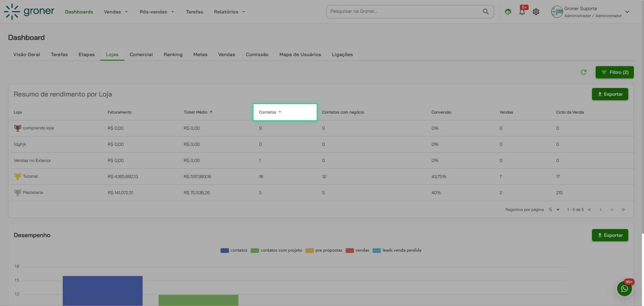Viewport: 644px width, 306px height.
Task: Toggle pre propostas yellow swatch
Action: (310, 251)
